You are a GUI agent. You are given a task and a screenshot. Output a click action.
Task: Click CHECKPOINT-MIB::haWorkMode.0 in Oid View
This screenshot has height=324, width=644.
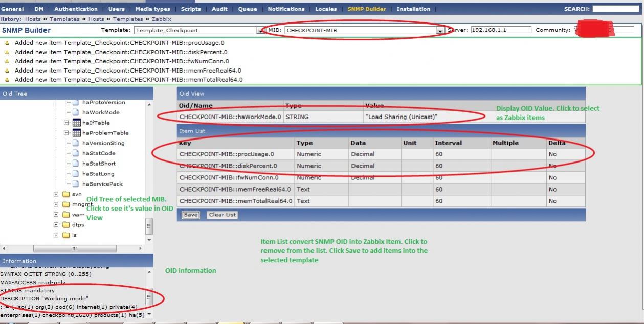point(230,117)
